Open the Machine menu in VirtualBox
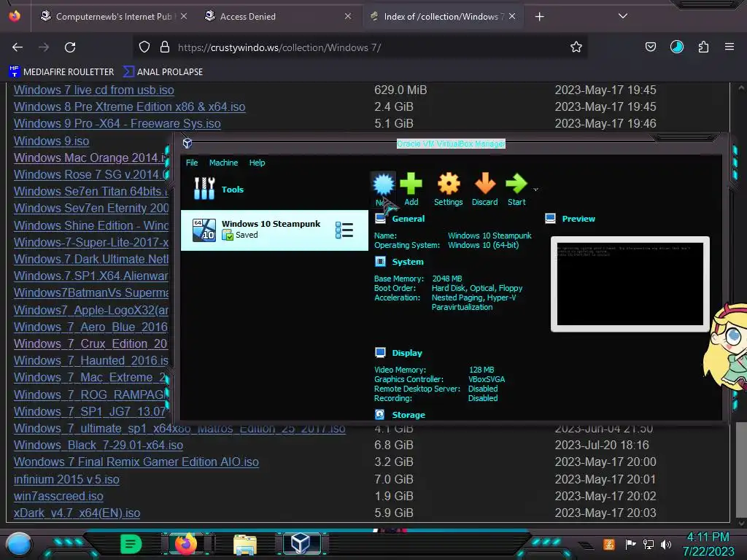This screenshot has width=747, height=560. click(223, 163)
